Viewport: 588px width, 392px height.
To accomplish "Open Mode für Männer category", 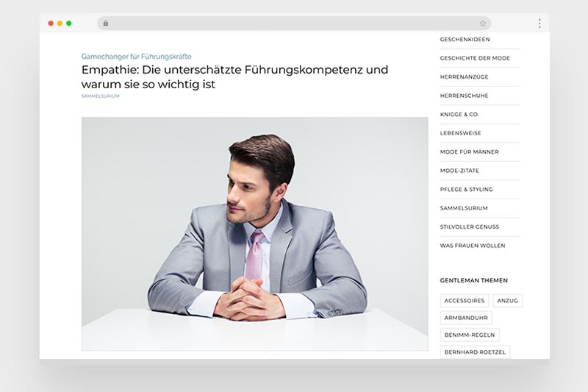I will click(x=469, y=152).
